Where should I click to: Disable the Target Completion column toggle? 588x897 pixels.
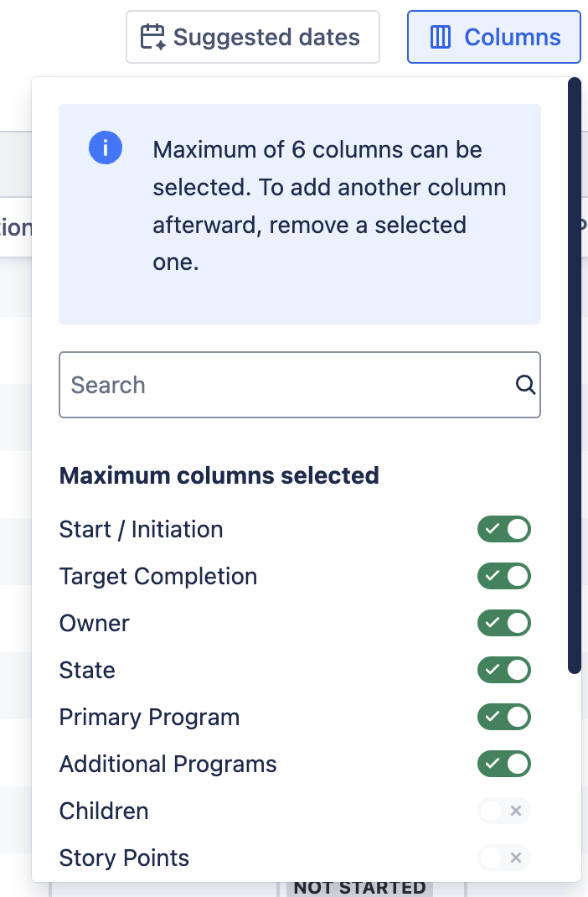[x=504, y=577]
